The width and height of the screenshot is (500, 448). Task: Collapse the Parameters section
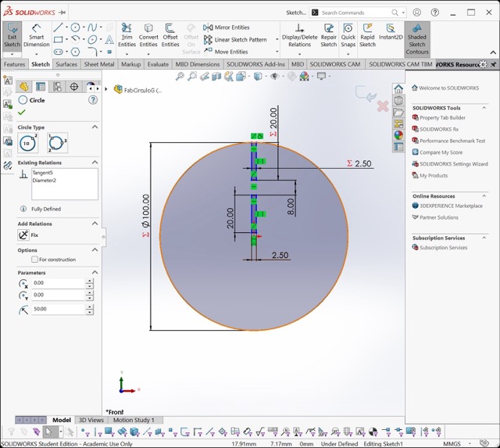[95, 273]
